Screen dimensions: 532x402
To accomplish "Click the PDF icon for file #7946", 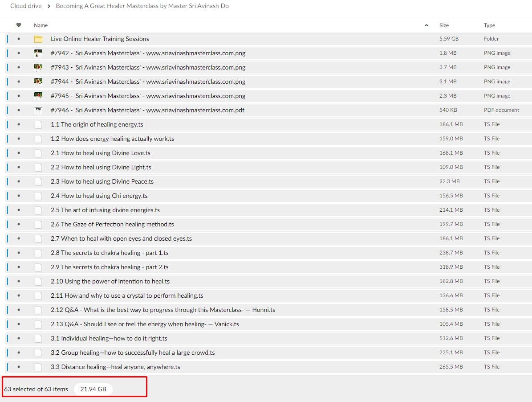I will coord(38,110).
